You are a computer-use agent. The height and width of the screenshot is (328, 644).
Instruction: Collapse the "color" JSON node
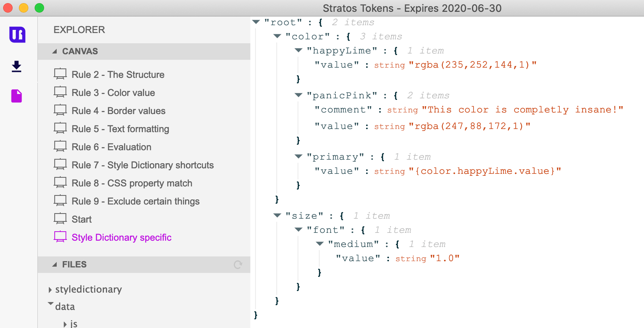tap(278, 36)
